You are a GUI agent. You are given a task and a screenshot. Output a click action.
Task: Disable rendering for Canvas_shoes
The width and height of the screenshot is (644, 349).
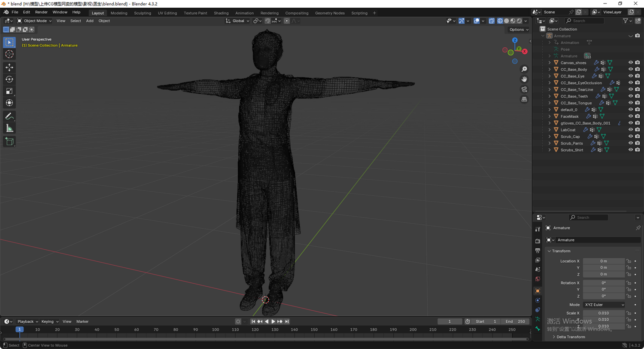(x=638, y=63)
